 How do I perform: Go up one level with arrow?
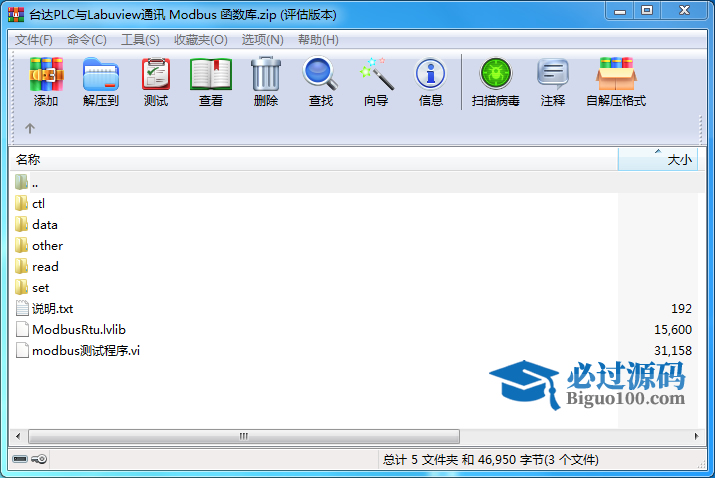pos(30,128)
